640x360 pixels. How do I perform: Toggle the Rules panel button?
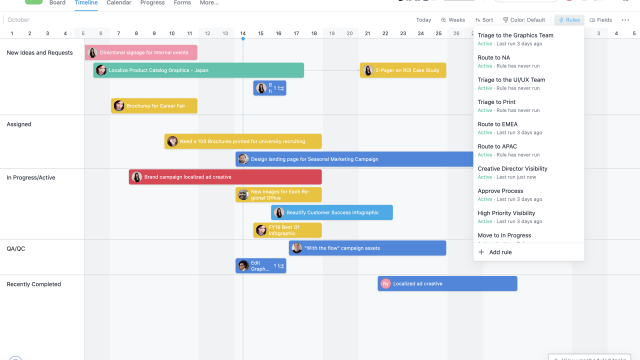569,20
